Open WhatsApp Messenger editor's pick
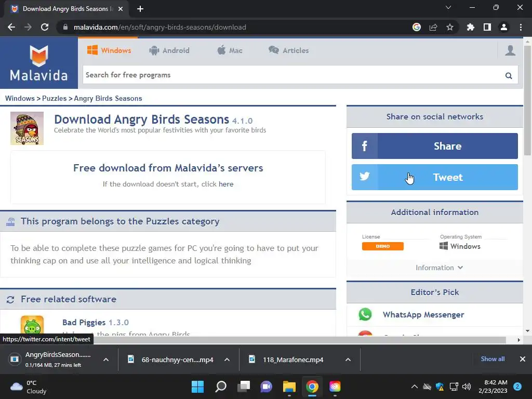 423,314
